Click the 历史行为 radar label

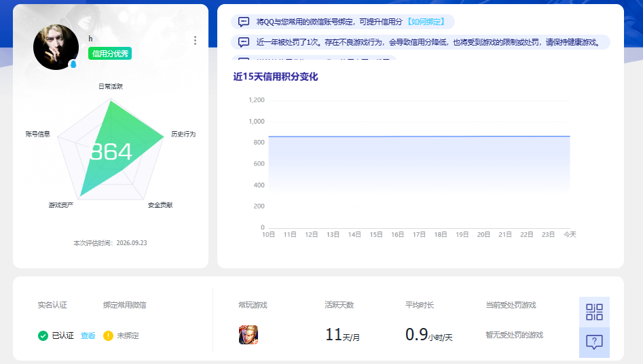(x=183, y=134)
